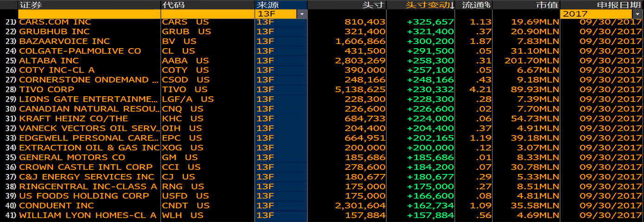Select KRAFT HEINZ CO/THE security
This screenshot has width=644, height=222.
pos(74,118)
